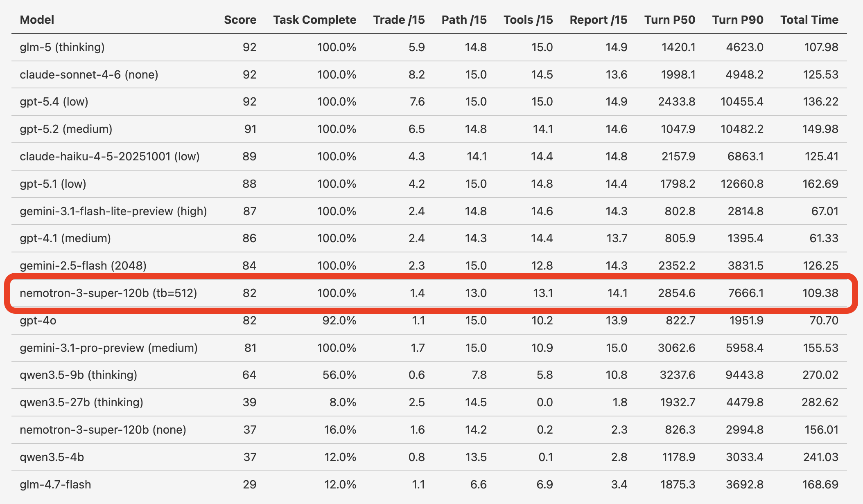The width and height of the screenshot is (863, 504).
Task: Click the qwen3.5-9b (thinking) row label
Action: pyautogui.click(x=78, y=375)
